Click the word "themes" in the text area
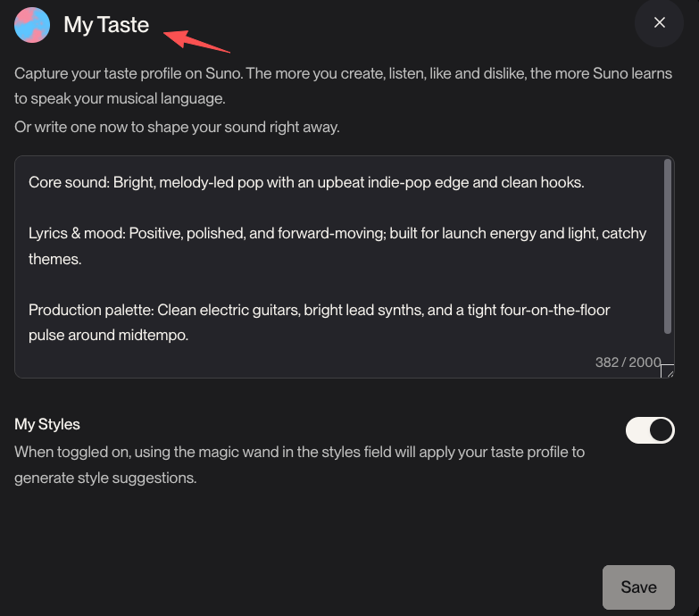This screenshot has width=699, height=616. click(x=56, y=259)
